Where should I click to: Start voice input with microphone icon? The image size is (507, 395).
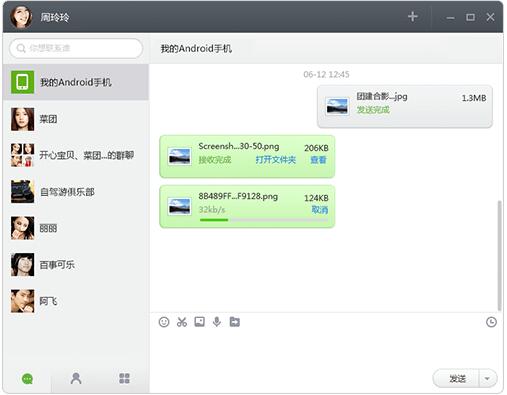click(217, 322)
